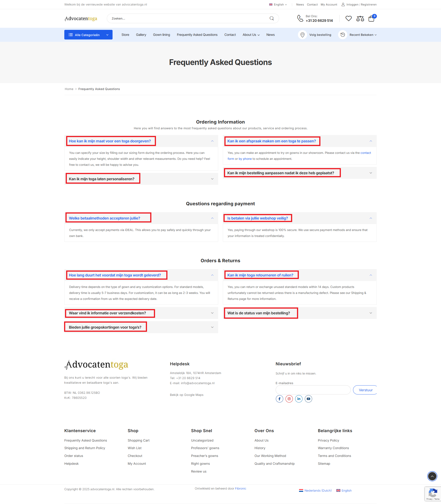Open the Bekijk op Google Maps link
This screenshot has height=504, width=441.
(x=186, y=395)
